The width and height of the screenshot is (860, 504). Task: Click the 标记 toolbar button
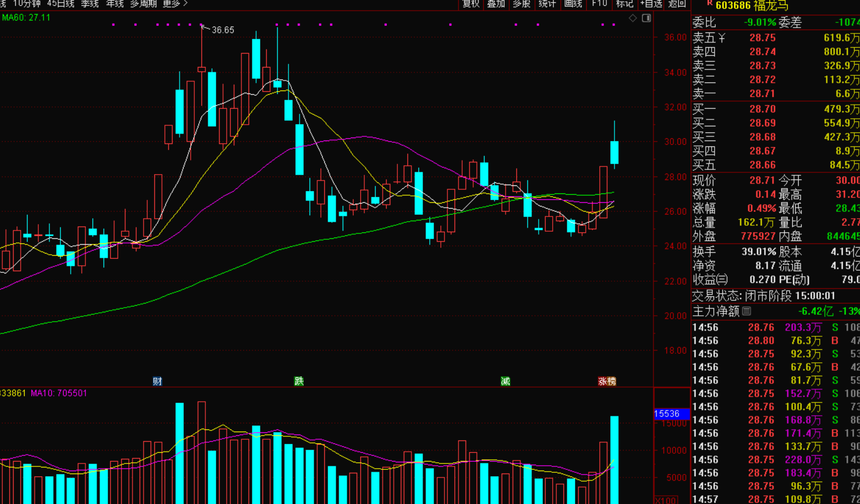[x=625, y=4]
